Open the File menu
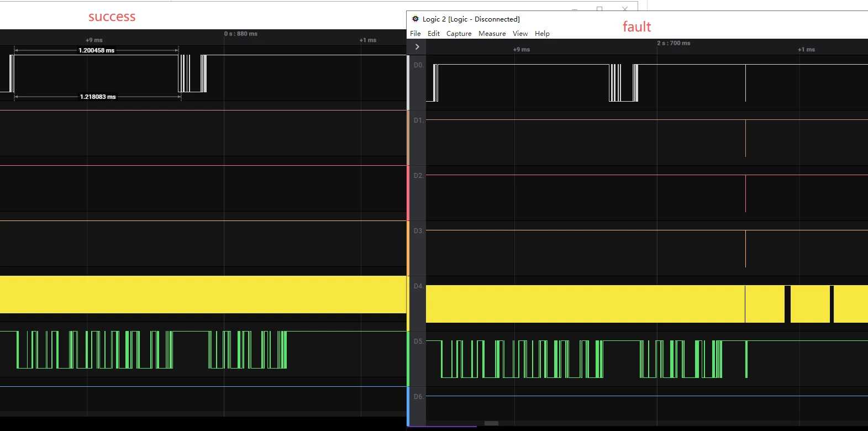 (x=415, y=34)
